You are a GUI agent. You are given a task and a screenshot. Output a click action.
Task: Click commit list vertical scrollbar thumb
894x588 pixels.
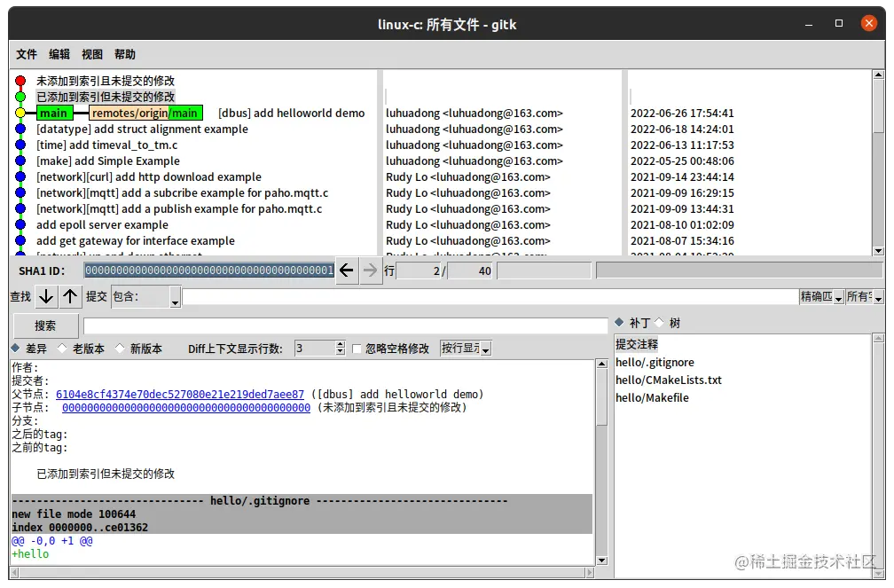879,106
